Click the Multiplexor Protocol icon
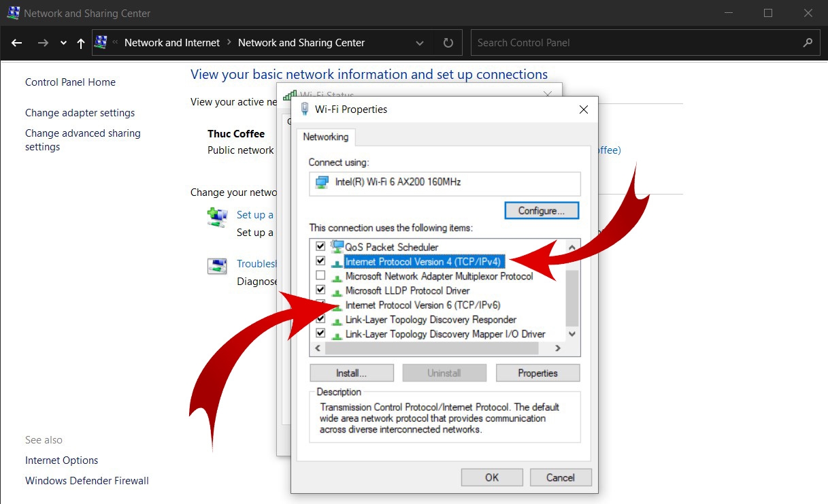The height and width of the screenshot is (504, 828). click(336, 277)
